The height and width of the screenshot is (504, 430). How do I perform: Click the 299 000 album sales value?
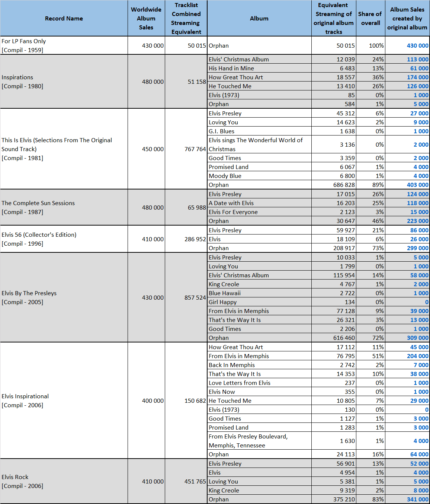tap(407, 248)
